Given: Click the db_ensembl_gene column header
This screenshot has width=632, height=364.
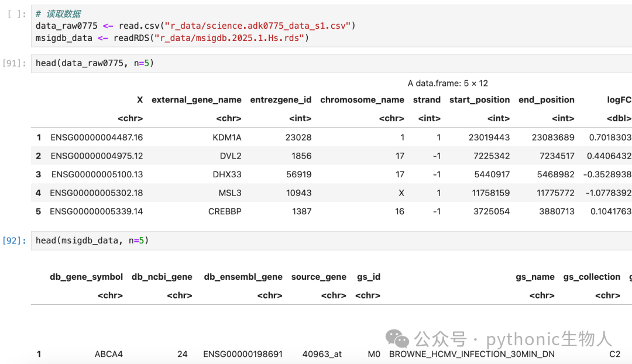Looking at the screenshot, I should coord(243,277).
